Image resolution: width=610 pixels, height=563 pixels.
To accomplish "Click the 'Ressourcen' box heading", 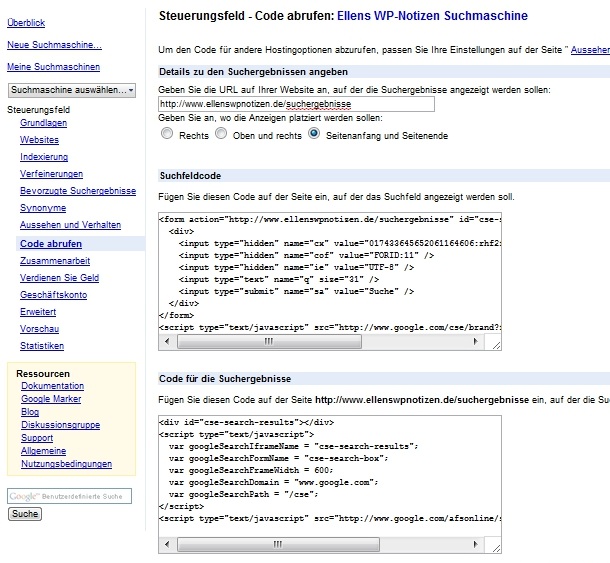I will point(43,374).
